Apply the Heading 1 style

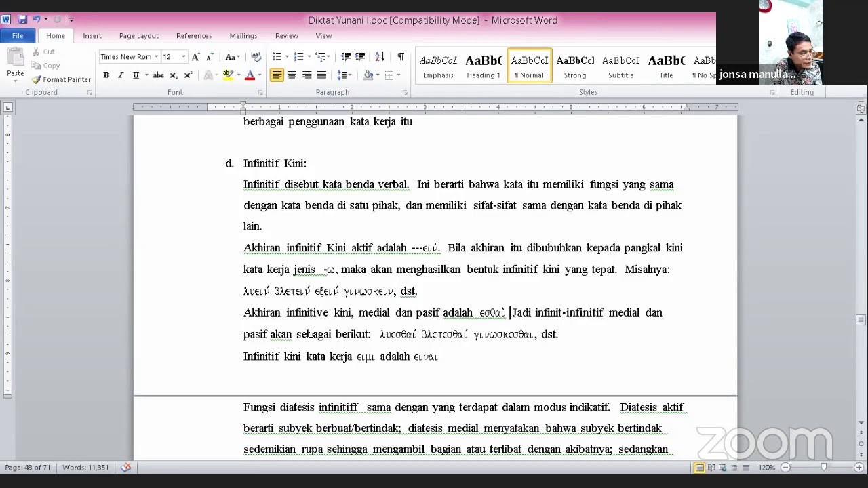coord(484,66)
